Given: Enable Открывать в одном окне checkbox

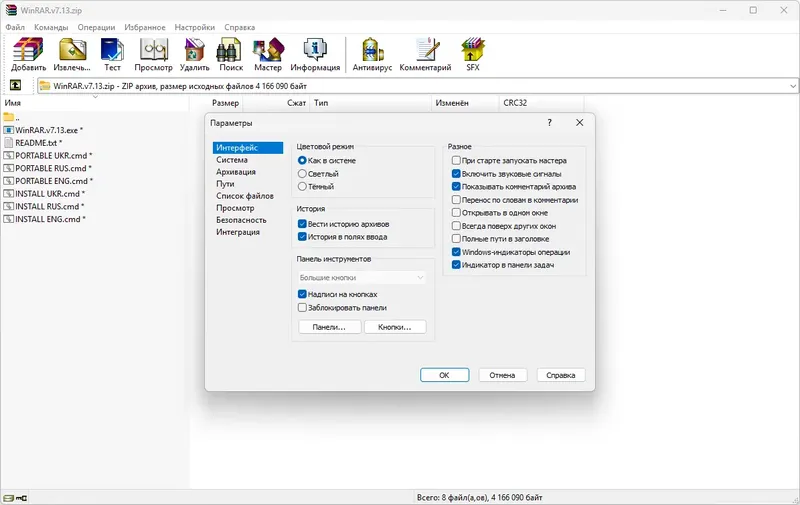Looking at the screenshot, I should click(x=456, y=213).
